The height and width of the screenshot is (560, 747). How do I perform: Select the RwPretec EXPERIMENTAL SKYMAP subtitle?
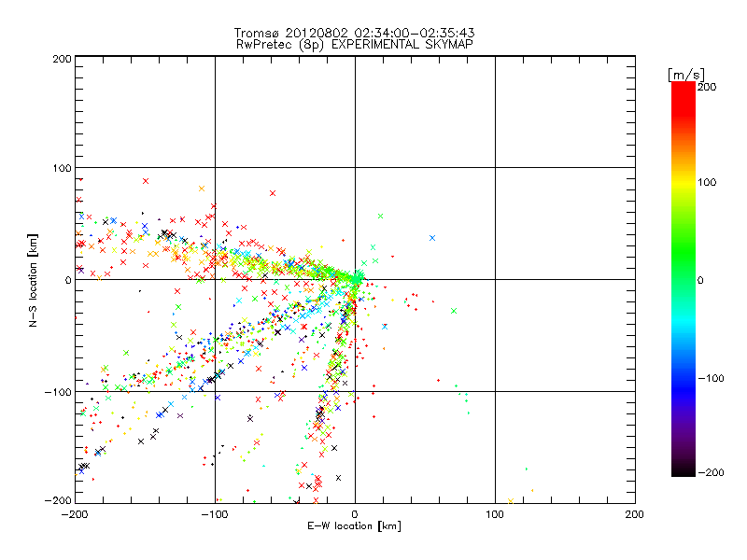355,44
